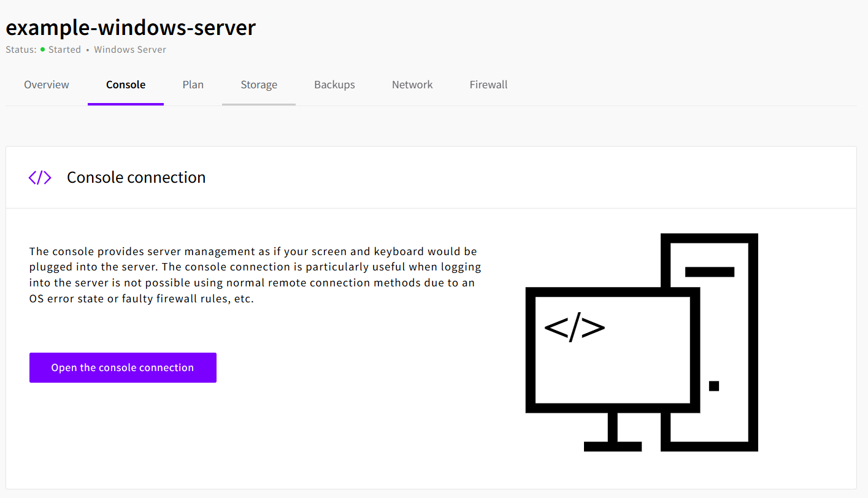The height and width of the screenshot is (498, 868).
Task: Click the monitor stand base
Action: pos(612,446)
